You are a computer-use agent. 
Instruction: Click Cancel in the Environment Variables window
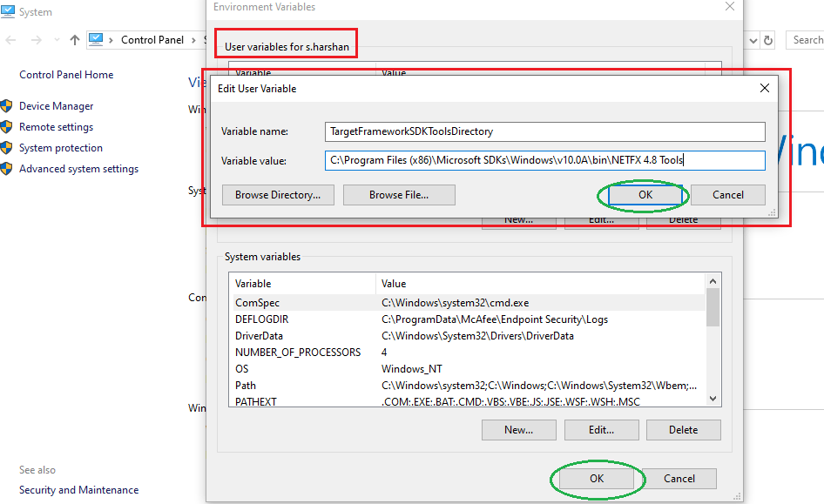click(x=679, y=478)
